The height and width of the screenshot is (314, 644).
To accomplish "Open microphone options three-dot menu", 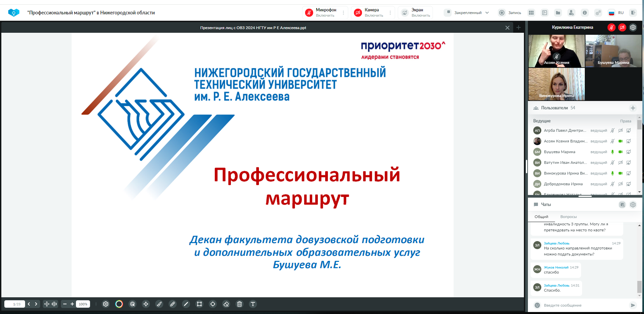I will point(343,13).
